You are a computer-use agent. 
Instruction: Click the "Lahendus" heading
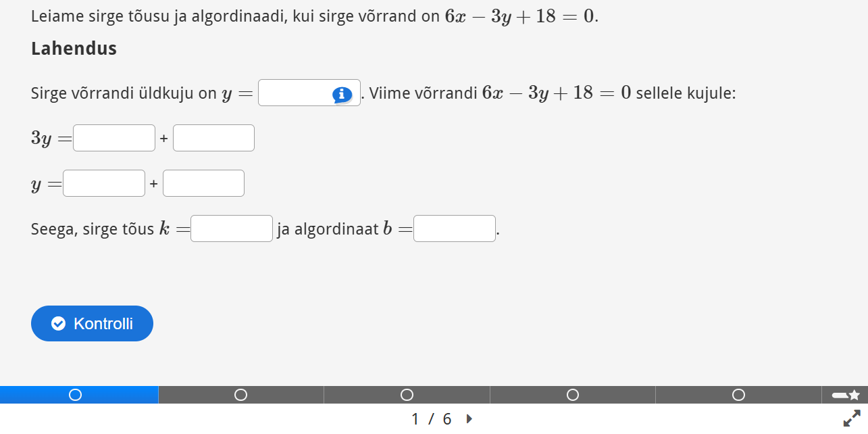(x=74, y=49)
